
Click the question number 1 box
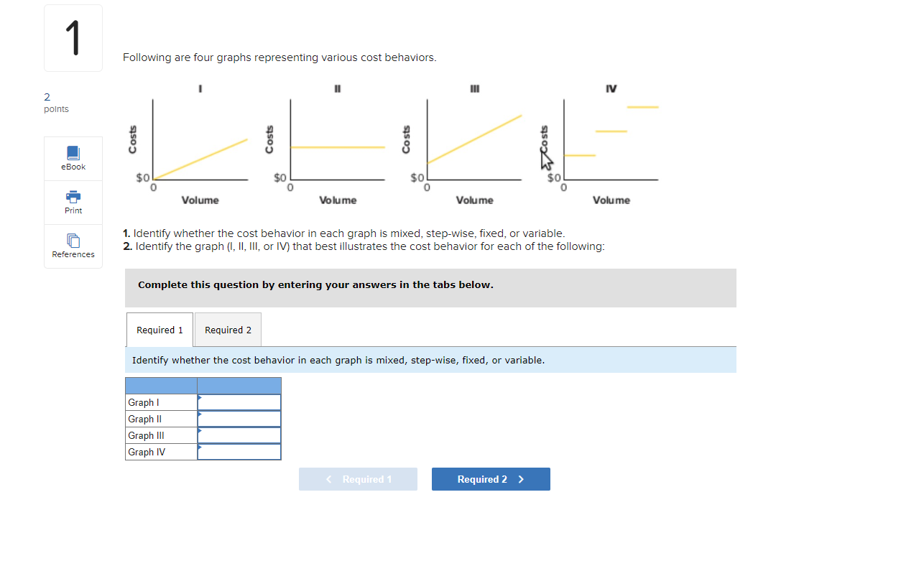73,37
